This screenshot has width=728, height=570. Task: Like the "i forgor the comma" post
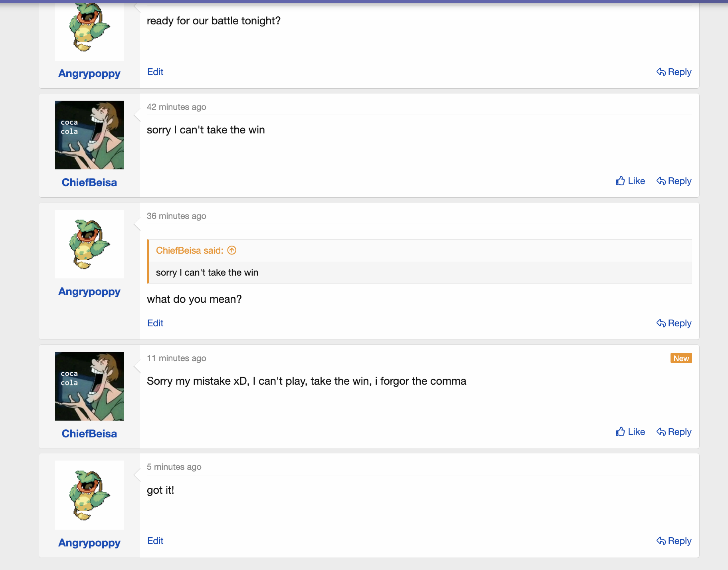[630, 432]
